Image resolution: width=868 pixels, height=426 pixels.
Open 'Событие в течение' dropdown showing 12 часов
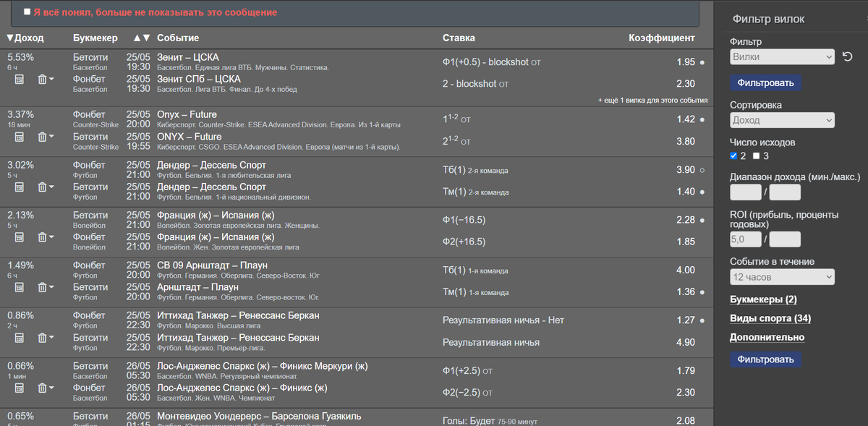(x=782, y=277)
